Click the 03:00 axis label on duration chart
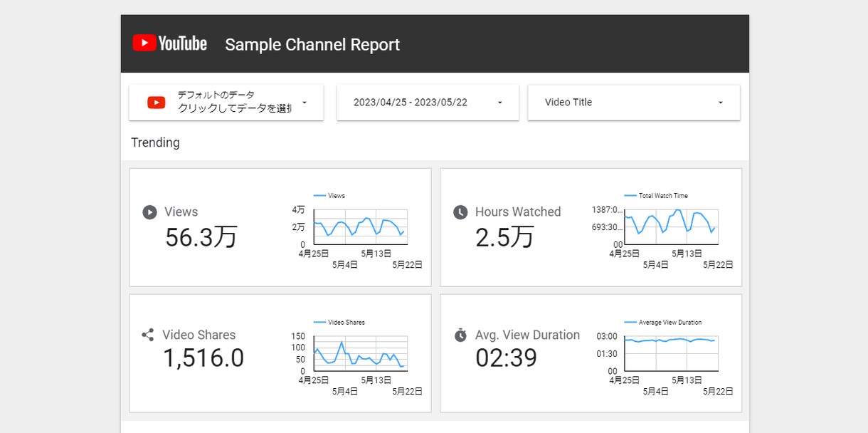 (607, 336)
